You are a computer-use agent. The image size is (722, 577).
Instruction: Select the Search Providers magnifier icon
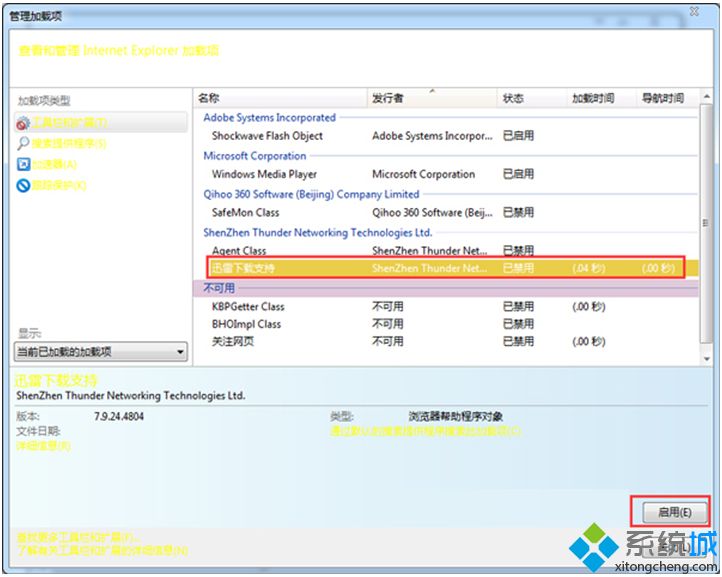(x=23, y=144)
